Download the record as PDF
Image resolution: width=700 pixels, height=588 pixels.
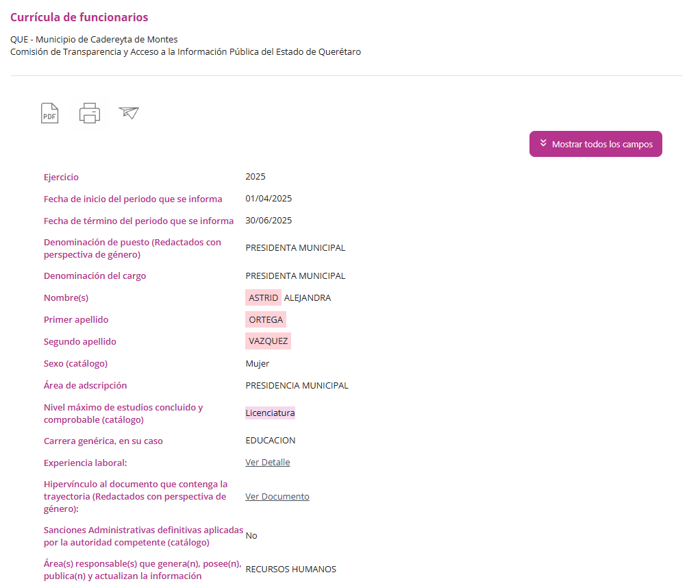49,113
